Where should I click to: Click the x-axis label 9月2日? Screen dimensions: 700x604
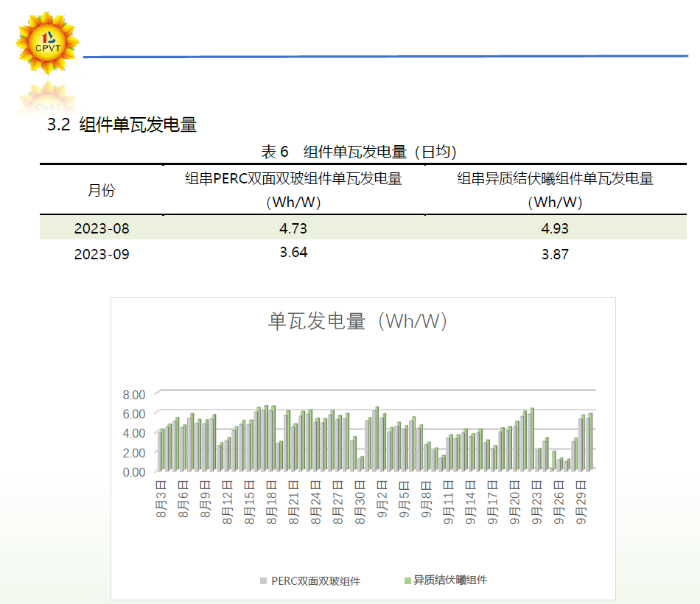(x=382, y=499)
